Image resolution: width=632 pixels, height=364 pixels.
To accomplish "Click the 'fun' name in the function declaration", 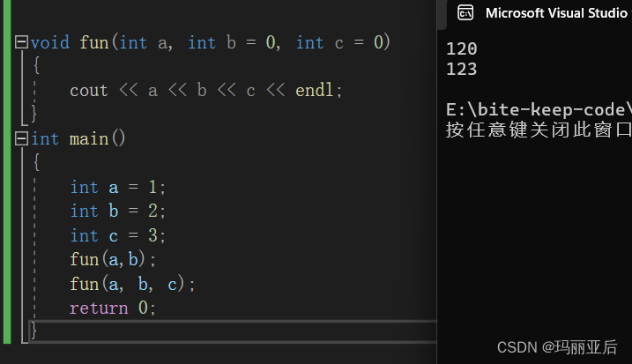I will (94, 42).
